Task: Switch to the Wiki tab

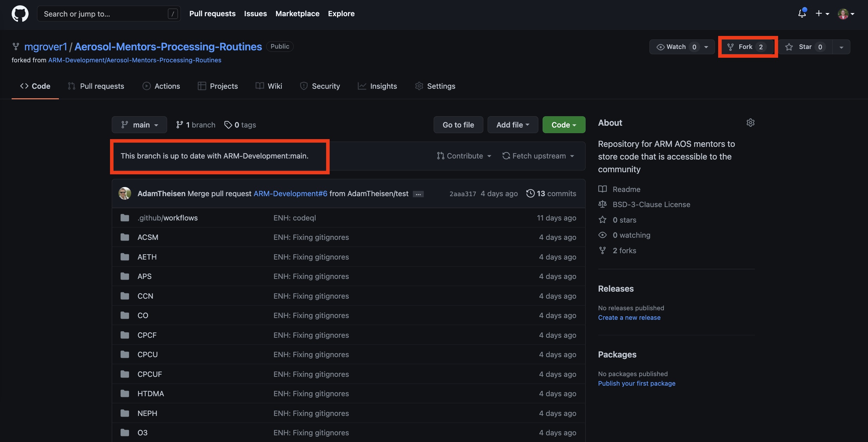Action: 269,86
